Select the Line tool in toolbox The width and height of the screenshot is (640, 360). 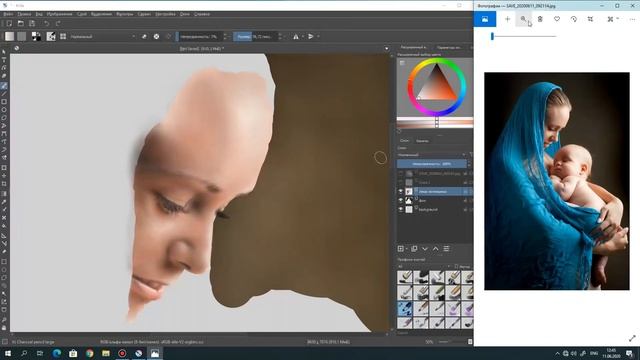pyautogui.click(x=4, y=94)
